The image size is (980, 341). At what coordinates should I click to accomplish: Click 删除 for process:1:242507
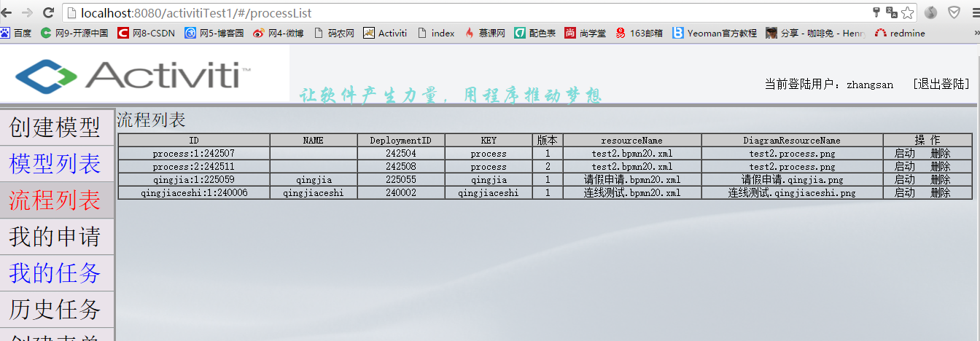point(941,154)
